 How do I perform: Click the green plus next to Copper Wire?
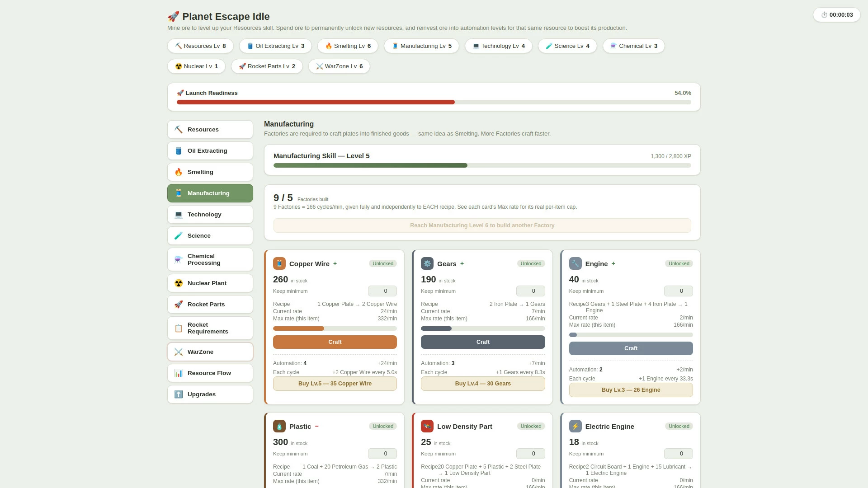pyautogui.click(x=335, y=263)
